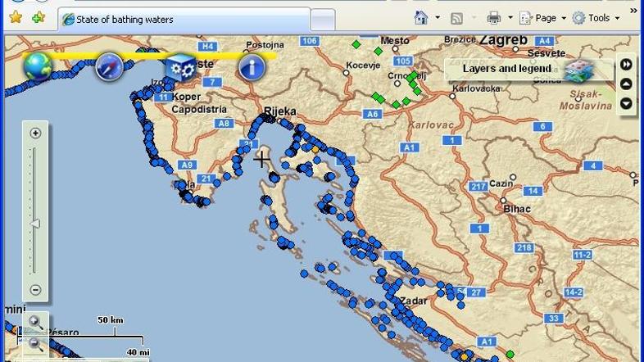Click the Add to Favorites icon
The height and width of the screenshot is (362, 644).
38,17
